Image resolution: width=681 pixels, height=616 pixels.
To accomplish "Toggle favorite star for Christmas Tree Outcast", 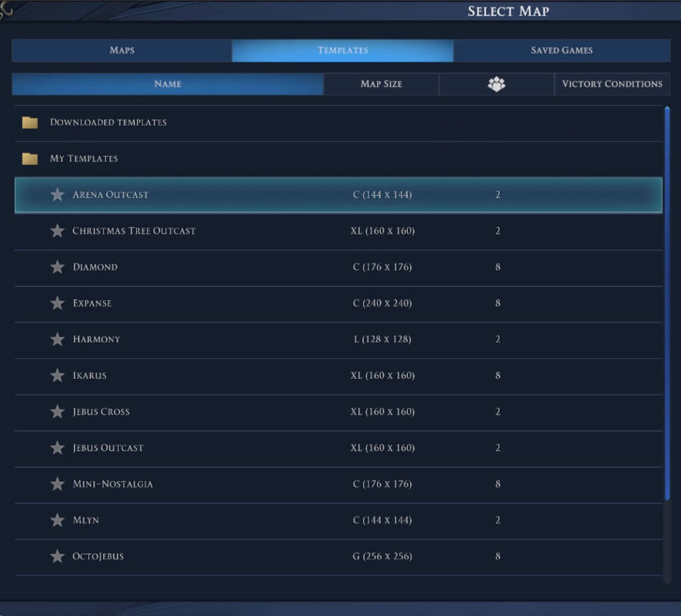I will pos(58,231).
